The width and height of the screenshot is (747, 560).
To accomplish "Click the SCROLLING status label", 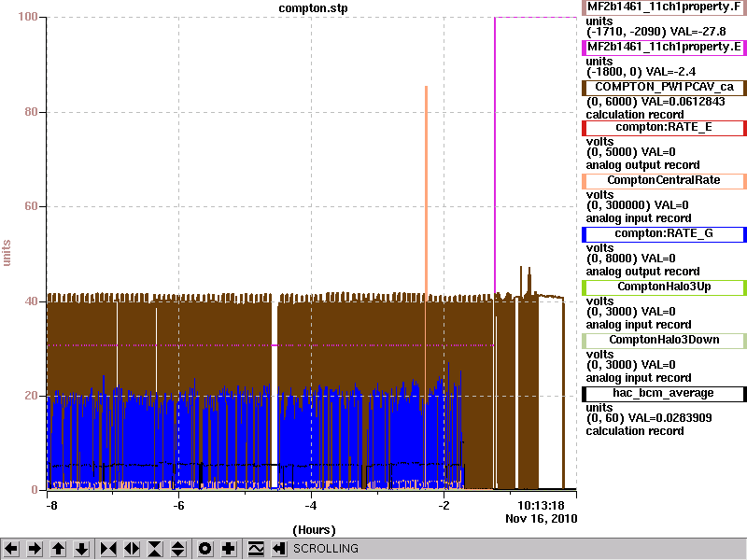I will 325,549.
